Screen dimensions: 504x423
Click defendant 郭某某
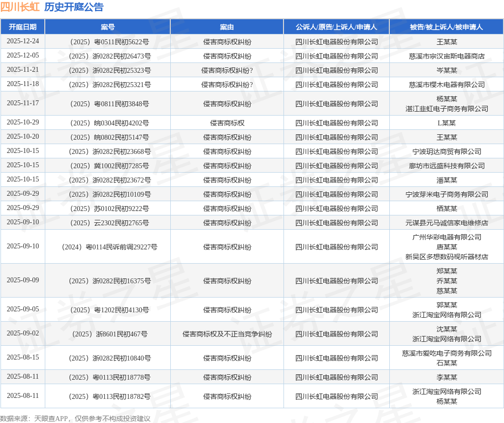447,305
